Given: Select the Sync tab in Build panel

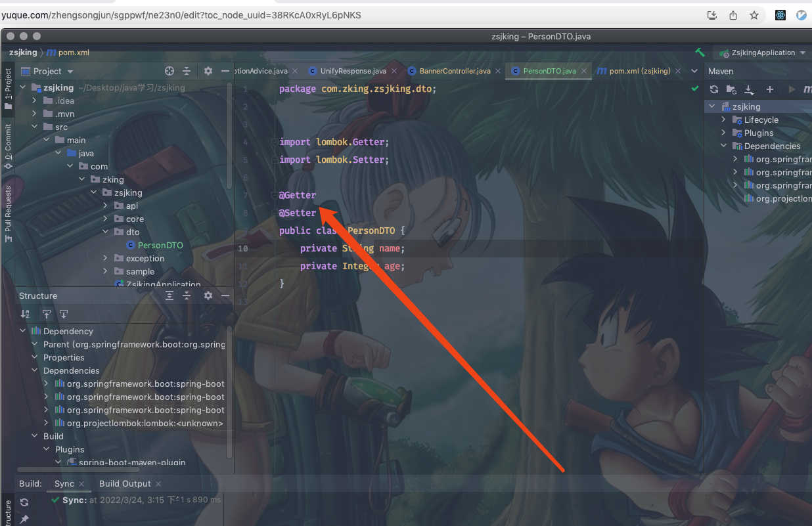Looking at the screenshot, I should click(x=64, y=483).
